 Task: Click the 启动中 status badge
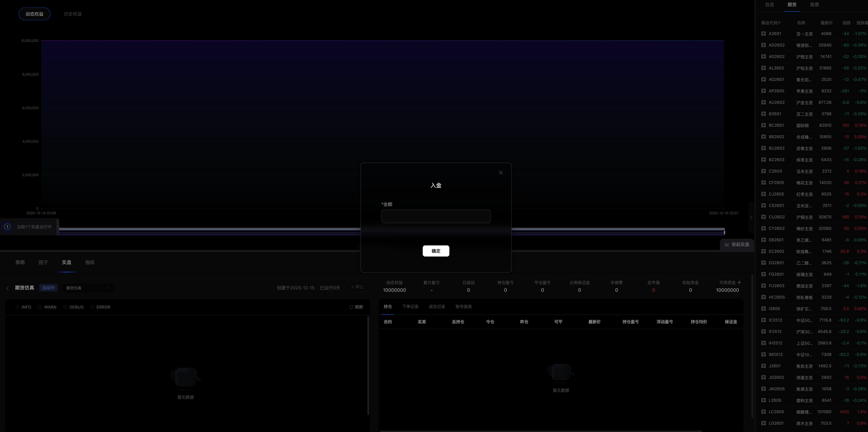(x=48, y=288)
